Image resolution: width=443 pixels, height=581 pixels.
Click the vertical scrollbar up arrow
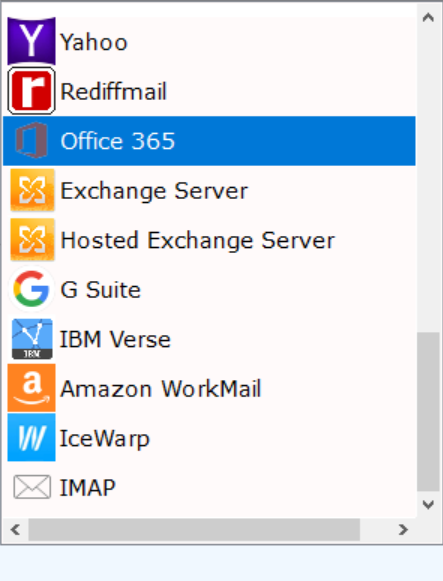(x=428, y=17)
